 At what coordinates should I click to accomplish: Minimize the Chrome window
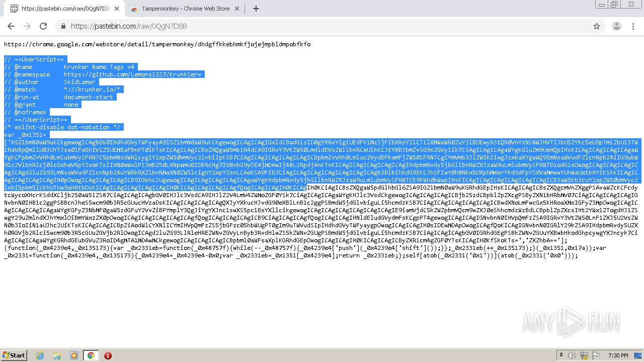pyautogui.click(x=601, y=5)
